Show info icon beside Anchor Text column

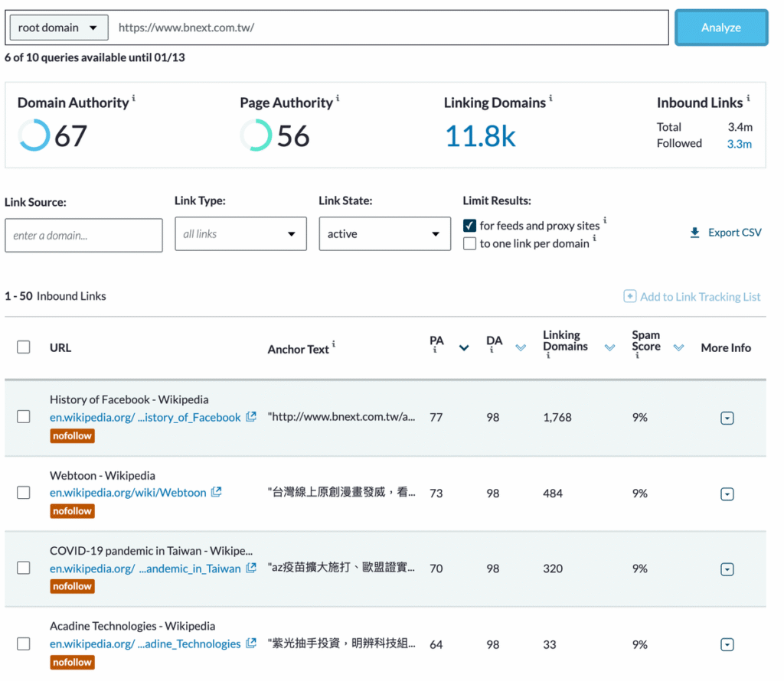coord(334,344)
